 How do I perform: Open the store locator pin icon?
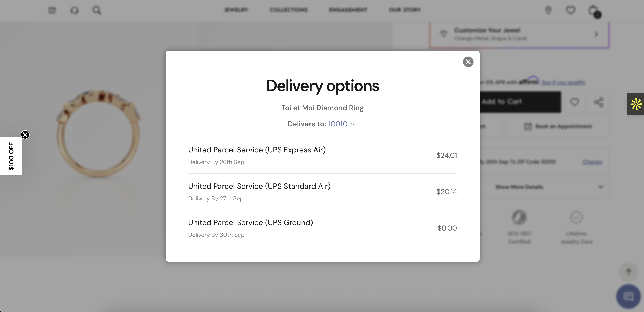pos(548,10)
